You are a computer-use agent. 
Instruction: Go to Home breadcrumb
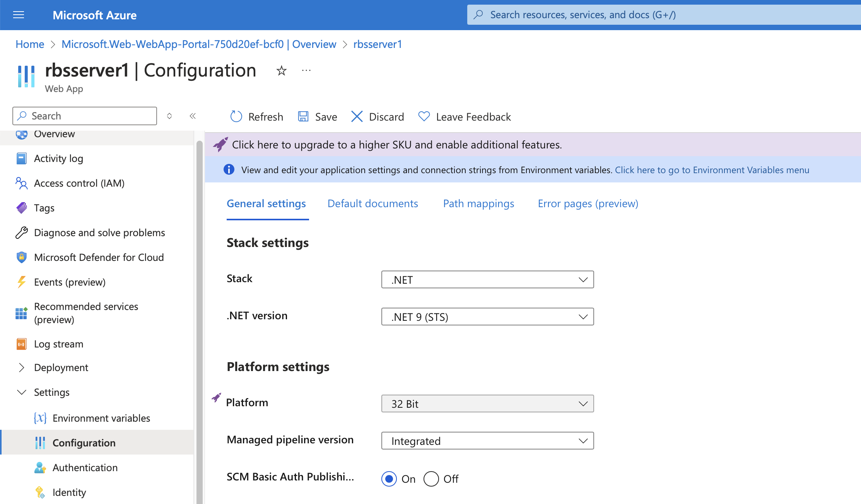click(x=30, y=44)
